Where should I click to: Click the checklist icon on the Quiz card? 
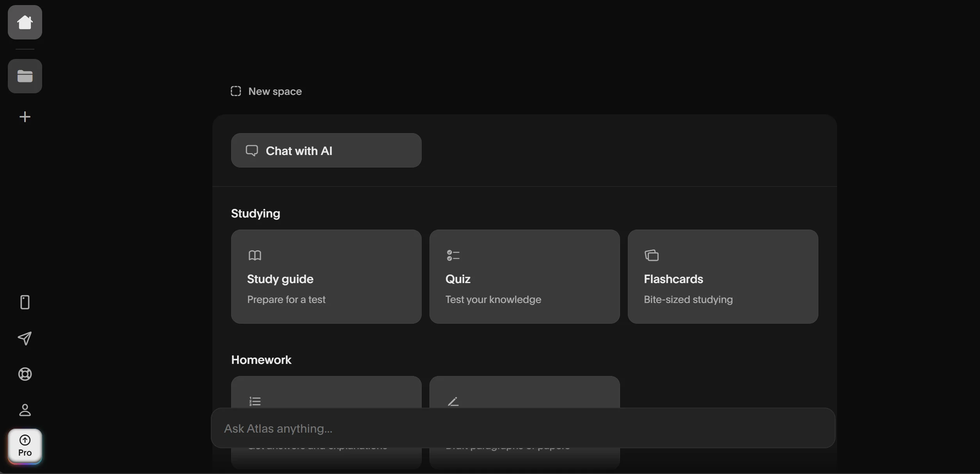[x=453, y=255]
